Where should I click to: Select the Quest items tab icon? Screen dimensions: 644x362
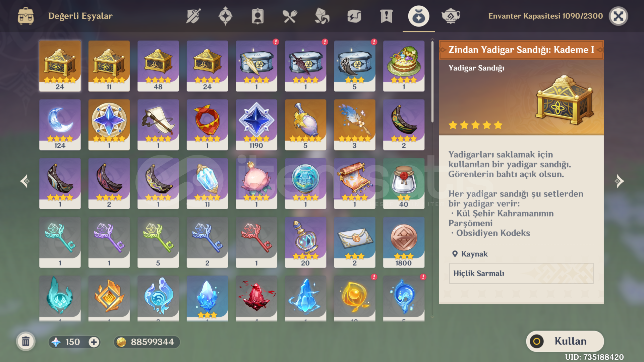click(x=386, y=16)
